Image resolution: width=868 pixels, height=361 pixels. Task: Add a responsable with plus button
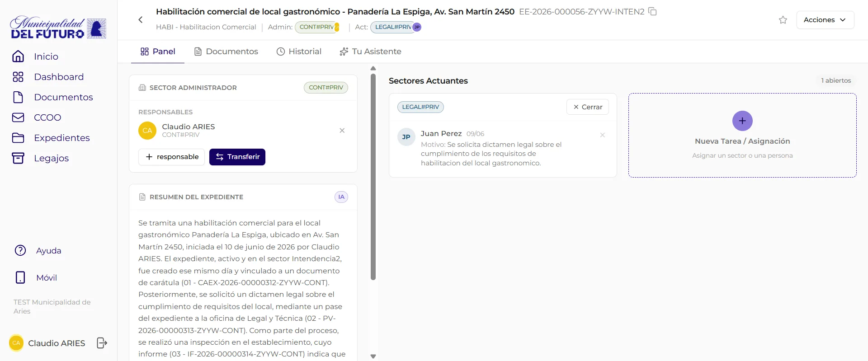171,157
